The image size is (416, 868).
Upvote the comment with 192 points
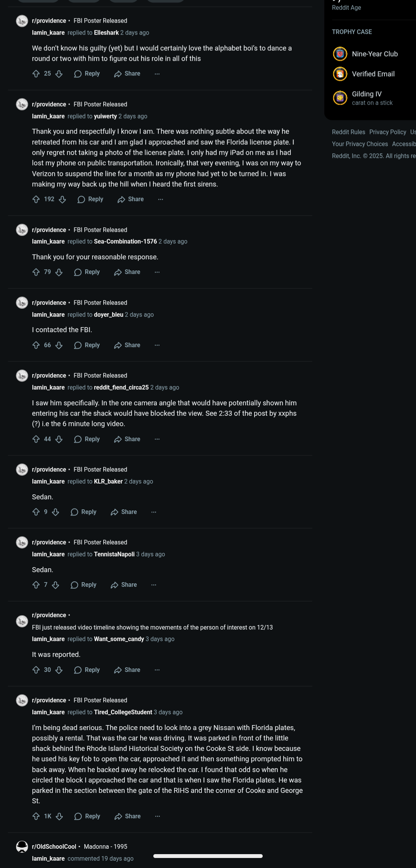[x=36, y=199]
